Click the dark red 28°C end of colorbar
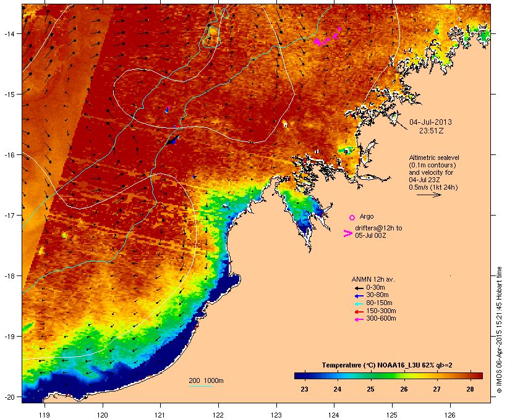507x420 pixels. tap(478, 376)
